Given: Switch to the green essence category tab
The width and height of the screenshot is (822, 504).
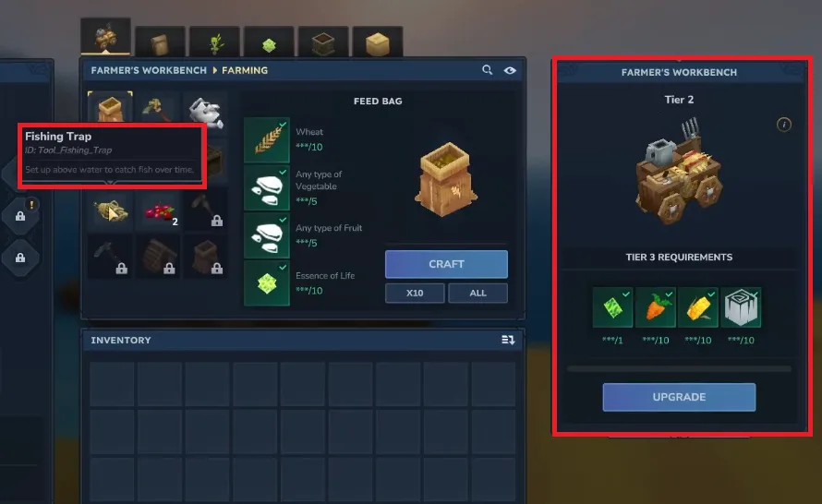Looking at the screenshot, I should [x=269, y=42].
